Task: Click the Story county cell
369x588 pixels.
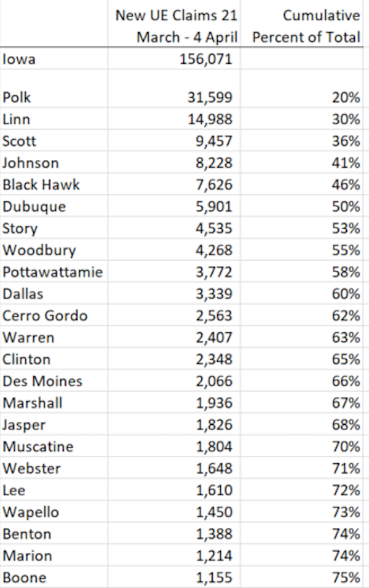Action: pos(54,228)
